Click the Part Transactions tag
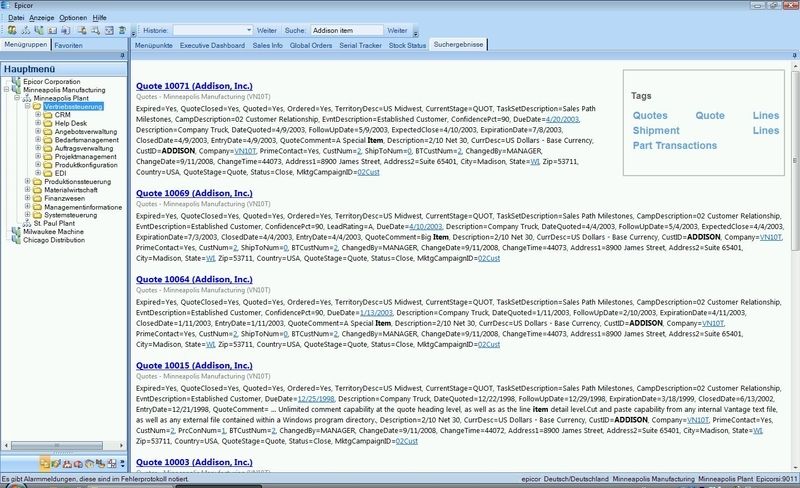Image resolution: width=800 pixels, height=488 pixels. point(674,145)
